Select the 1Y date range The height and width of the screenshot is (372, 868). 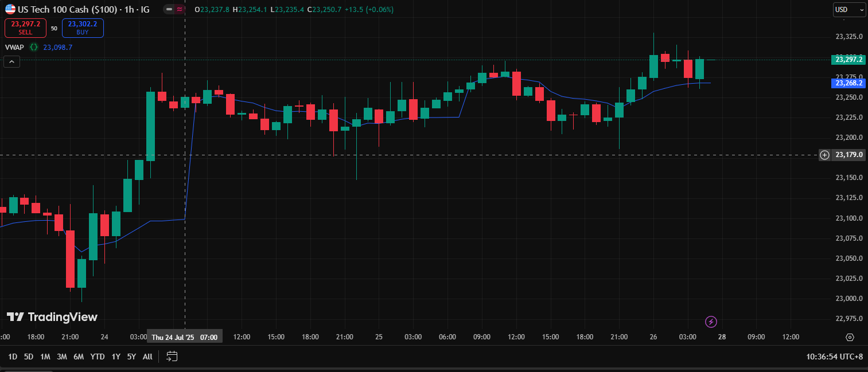point(116,357)
